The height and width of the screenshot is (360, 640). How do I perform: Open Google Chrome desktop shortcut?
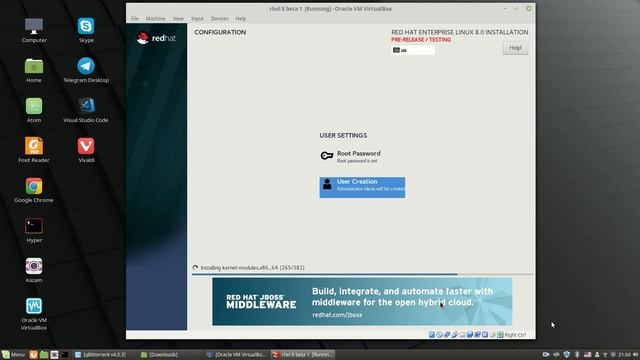[34, 186]
